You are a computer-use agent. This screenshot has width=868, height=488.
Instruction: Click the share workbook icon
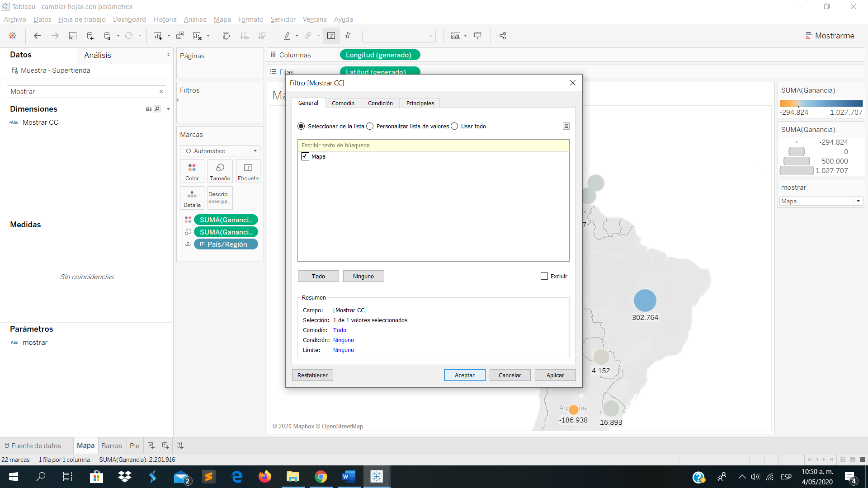tap(503, 36)
